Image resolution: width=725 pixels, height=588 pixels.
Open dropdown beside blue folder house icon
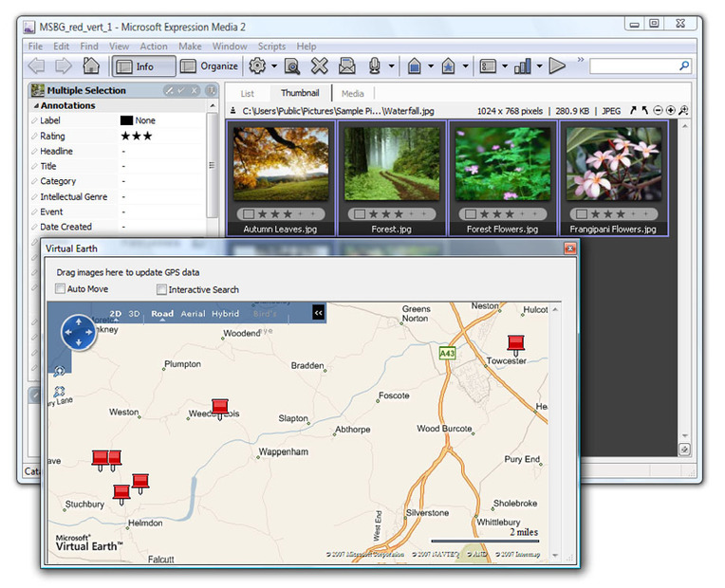[431, 66]
